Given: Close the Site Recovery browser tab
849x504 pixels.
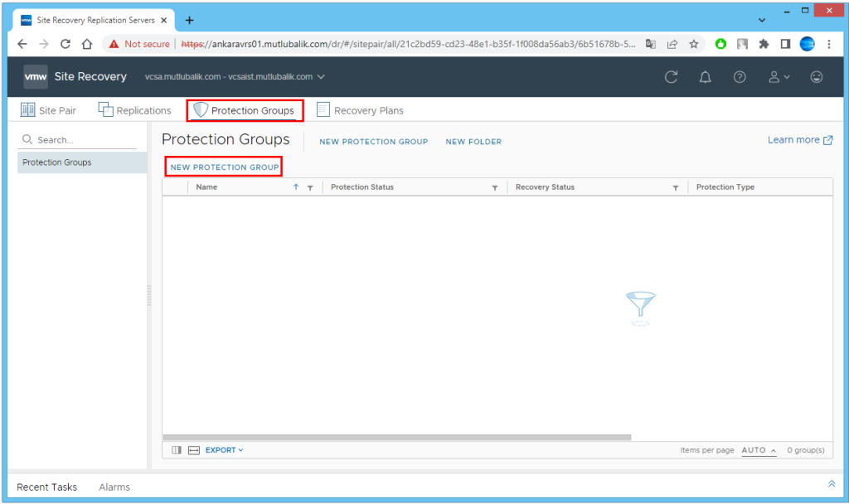Looking at the screenshot, I should tap(163, 20).
